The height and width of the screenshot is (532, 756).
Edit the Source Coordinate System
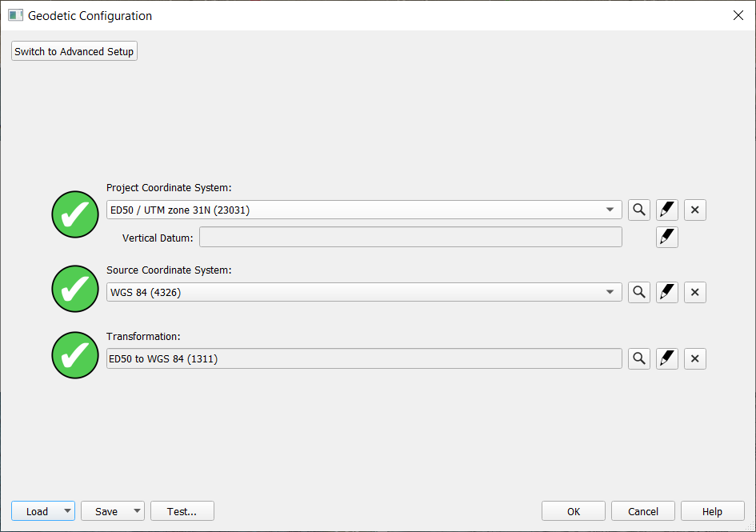coord(666,292)
